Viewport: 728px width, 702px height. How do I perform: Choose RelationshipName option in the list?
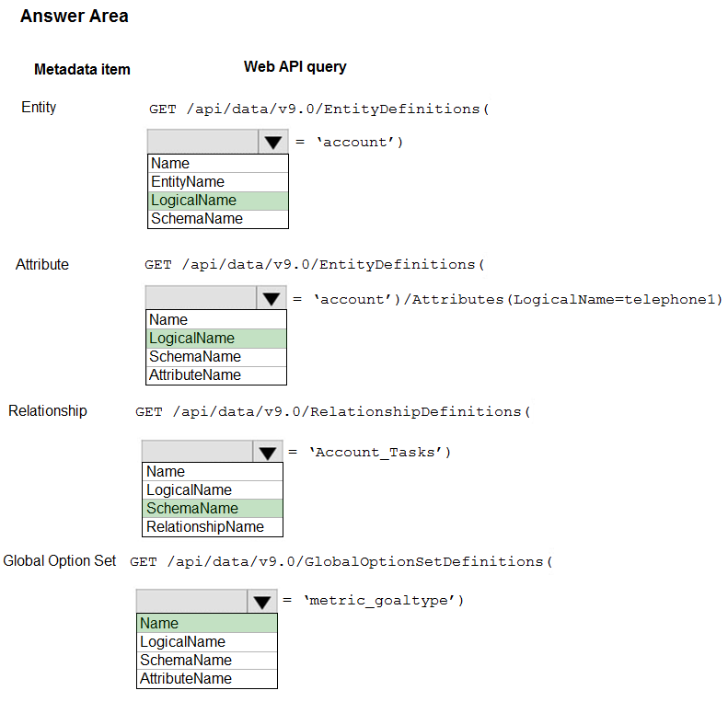[x=213, y=527]
